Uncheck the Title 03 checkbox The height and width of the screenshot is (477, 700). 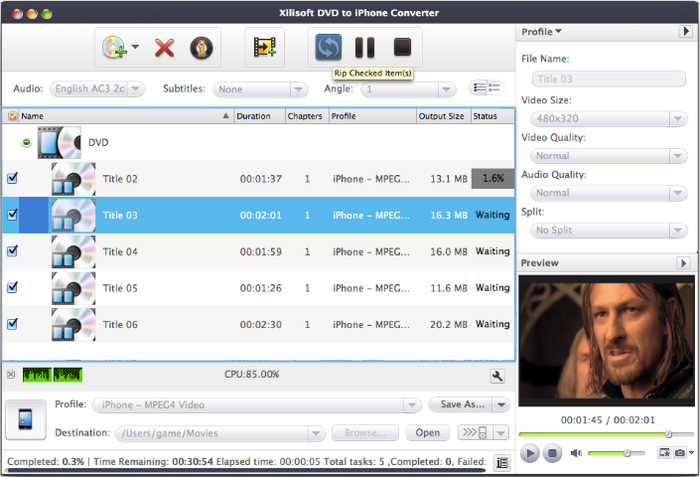coord(12,215)
